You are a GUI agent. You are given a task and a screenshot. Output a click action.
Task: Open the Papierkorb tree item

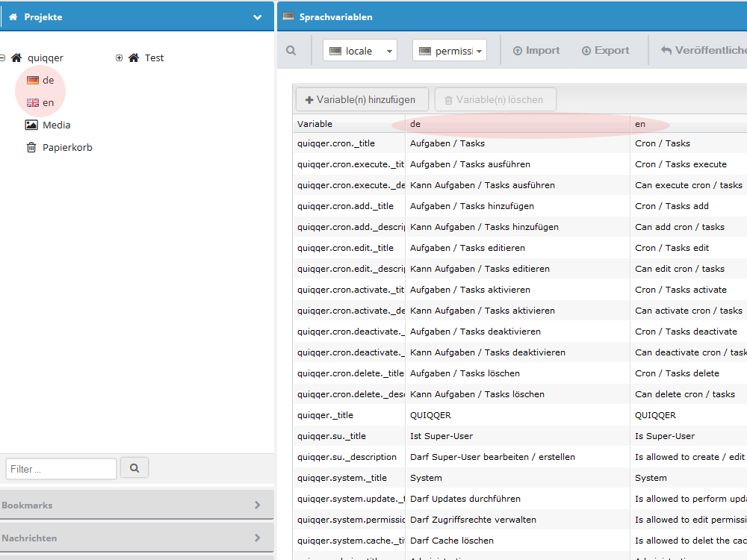68,147
